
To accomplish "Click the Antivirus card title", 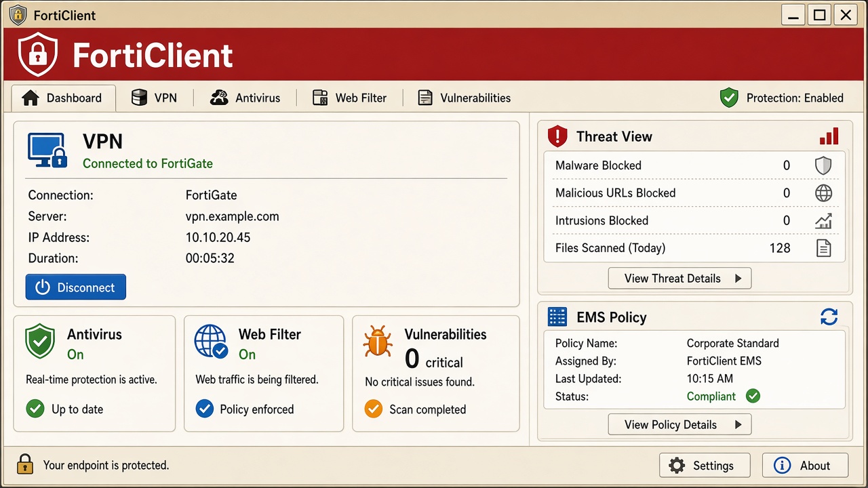I will tap(94, 334).
